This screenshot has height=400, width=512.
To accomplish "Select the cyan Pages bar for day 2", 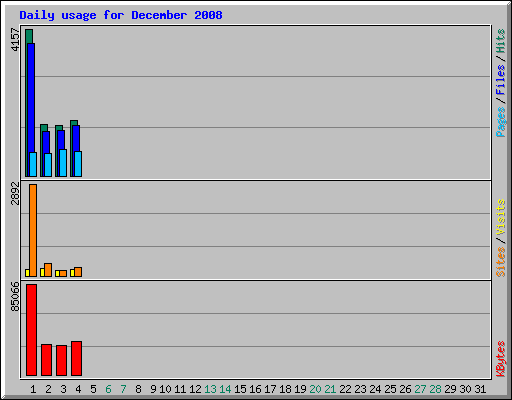I will point(48,165).
